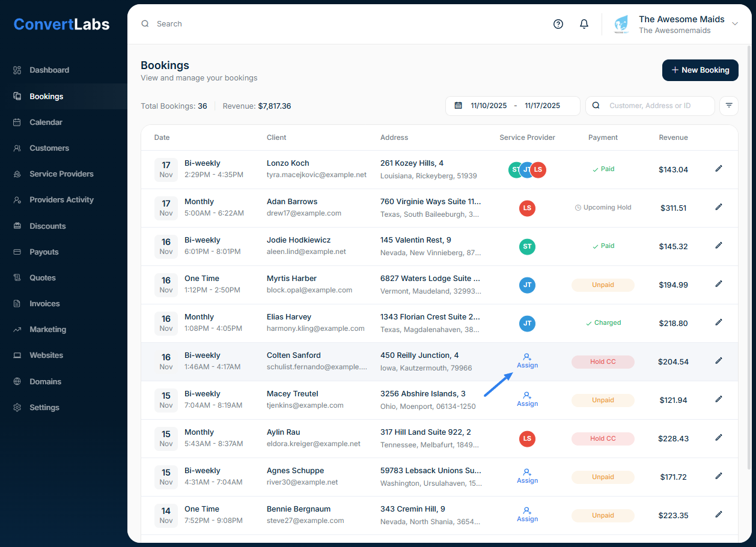Click the calendar icon in date range field
756x547 pixels.
[459, 106]
